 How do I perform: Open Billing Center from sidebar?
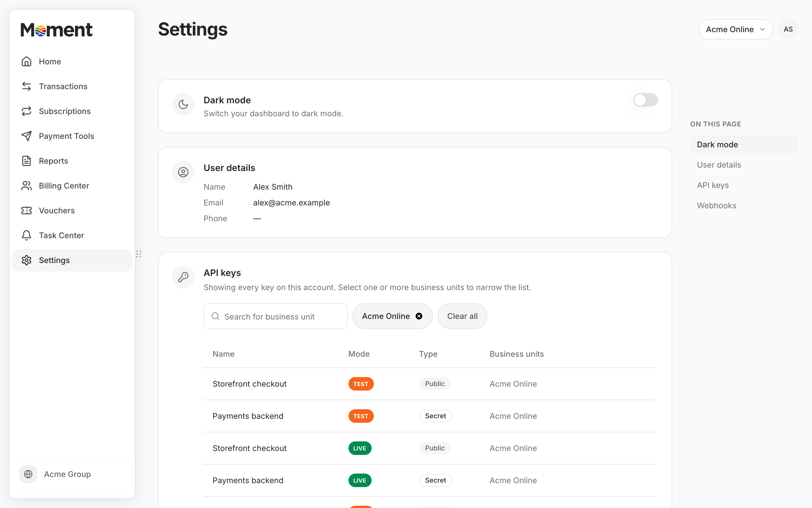72,186
